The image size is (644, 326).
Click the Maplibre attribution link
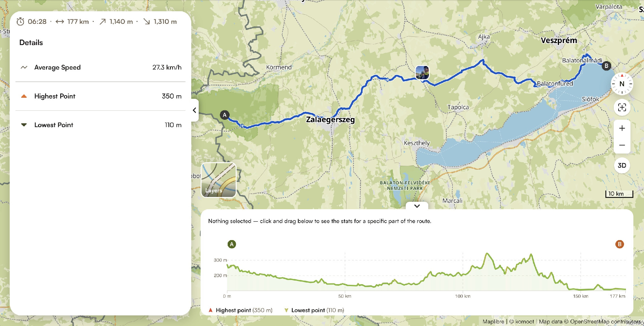[493, 321]
